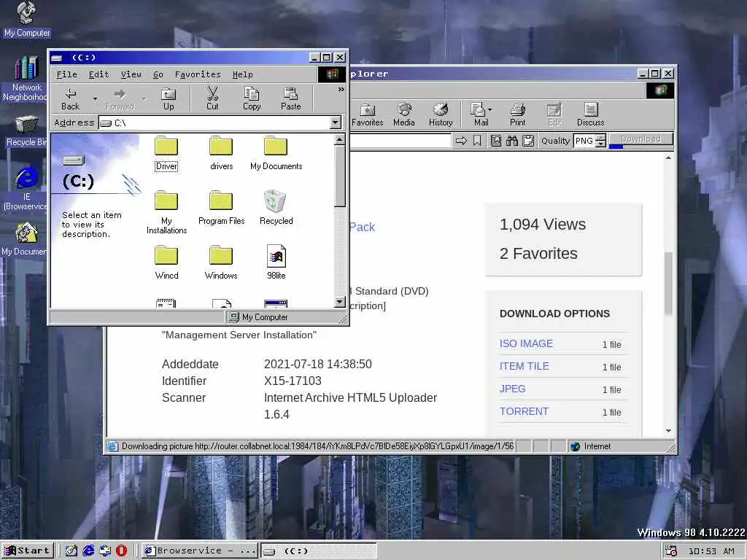Select the Wincd folder
Screen dimensions: 747x560
point(166,262)
